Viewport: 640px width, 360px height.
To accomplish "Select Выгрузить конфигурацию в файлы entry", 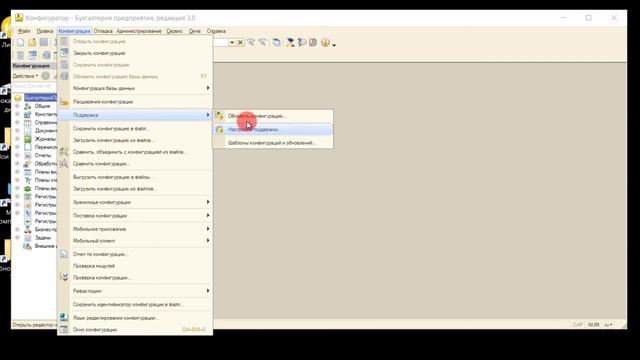I will tap(135, 177).
